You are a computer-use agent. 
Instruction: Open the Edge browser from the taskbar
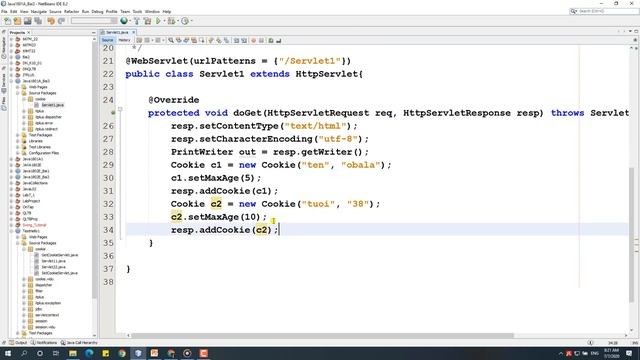pos(89,353)
